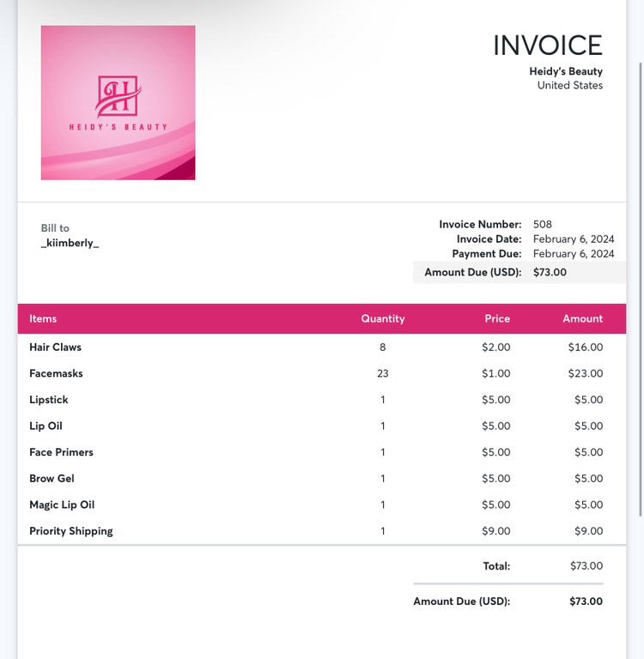Click the bold $73.00 on the last line of the invoice
Image resolution: width=644 pixels, height=659 pixels.
(586, 602)
